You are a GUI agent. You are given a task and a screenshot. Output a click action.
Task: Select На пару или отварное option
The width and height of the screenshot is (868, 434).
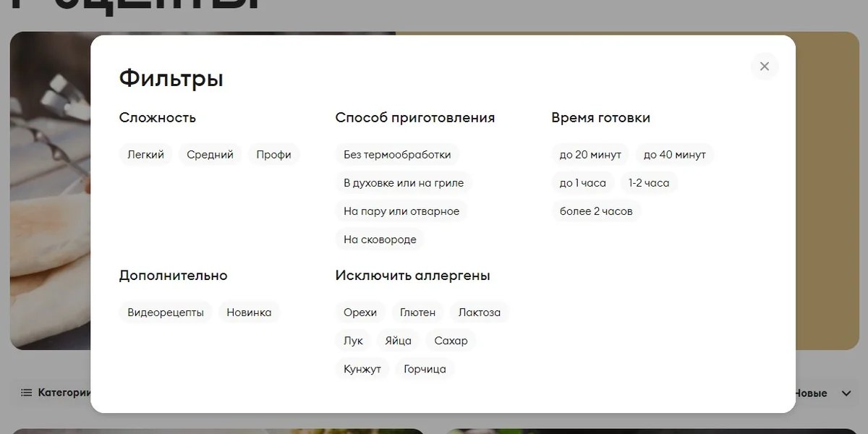(x=401, y=210)
